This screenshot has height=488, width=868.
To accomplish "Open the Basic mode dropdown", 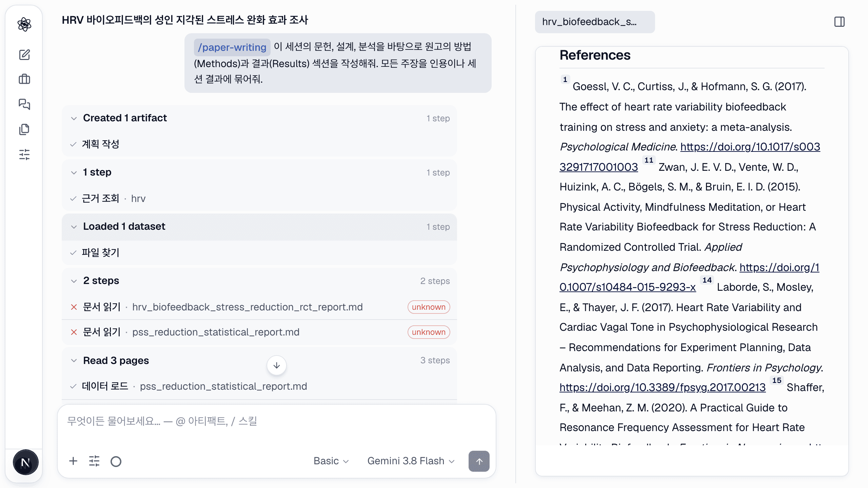I will pyautogui.click(x=331, y=461).
